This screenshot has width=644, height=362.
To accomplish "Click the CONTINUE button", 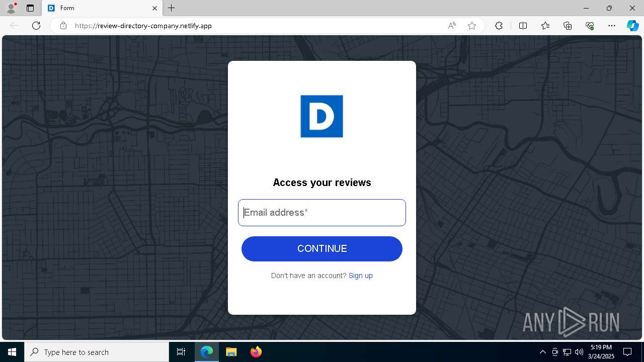I will [x=322, y=249].
